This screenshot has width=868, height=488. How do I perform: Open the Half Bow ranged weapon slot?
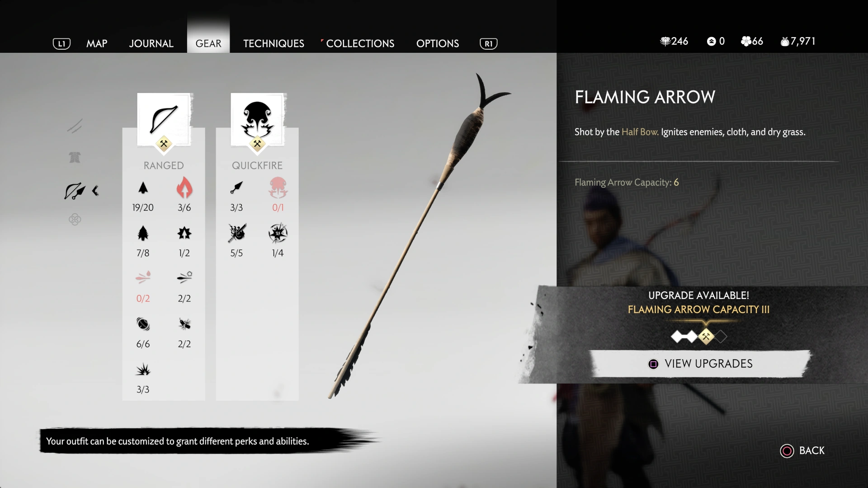pyautogui.click(x=165, y=120)
